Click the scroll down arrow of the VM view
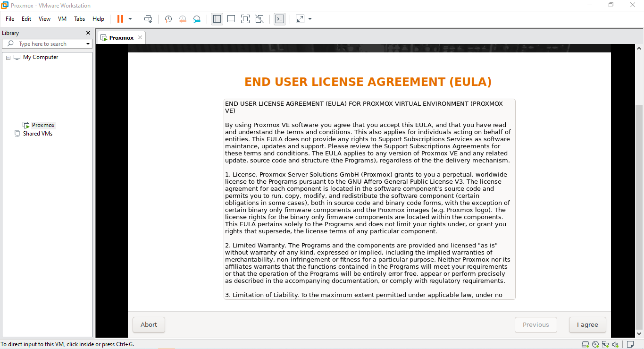The height and width of the screenshot is (349, 644). tap(639, 334)
